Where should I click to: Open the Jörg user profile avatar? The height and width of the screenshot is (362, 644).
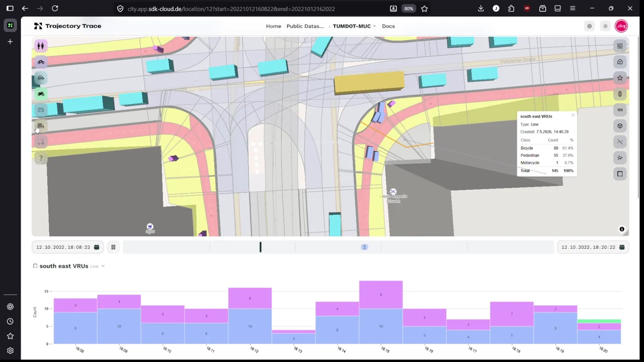621,26
